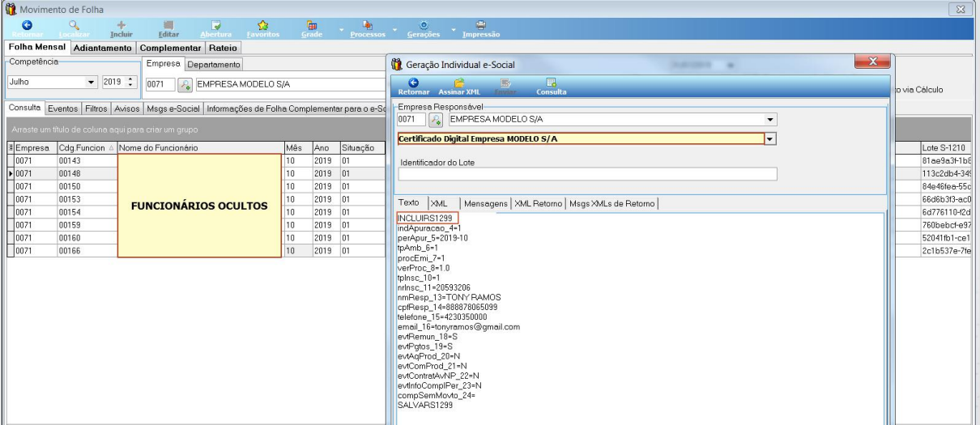This screenshot has width=980, height=425.
Task: Click the Consulta icon in e-Social dialog
Action: (552, 87)
